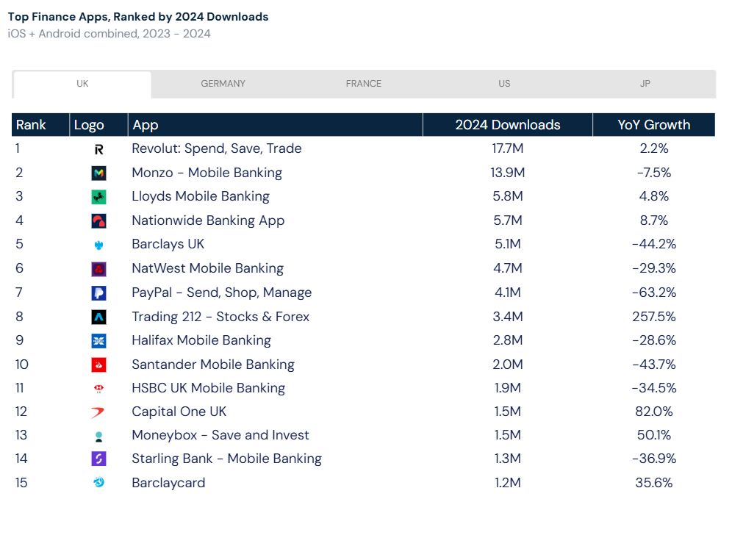This screenshot has width=732, height=560.
Task: Sort by YoY Growth column header
Action: [653, 125]
